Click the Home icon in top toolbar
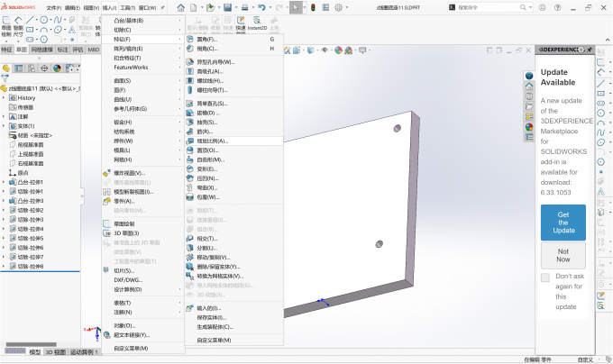This screenshot has width=613, height=364. click(x=180, y=7)
